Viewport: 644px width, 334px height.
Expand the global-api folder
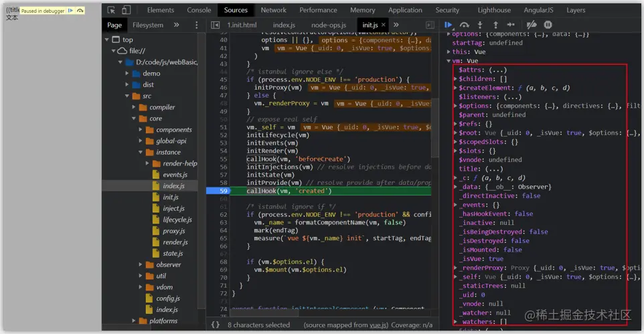coord(141,141)
